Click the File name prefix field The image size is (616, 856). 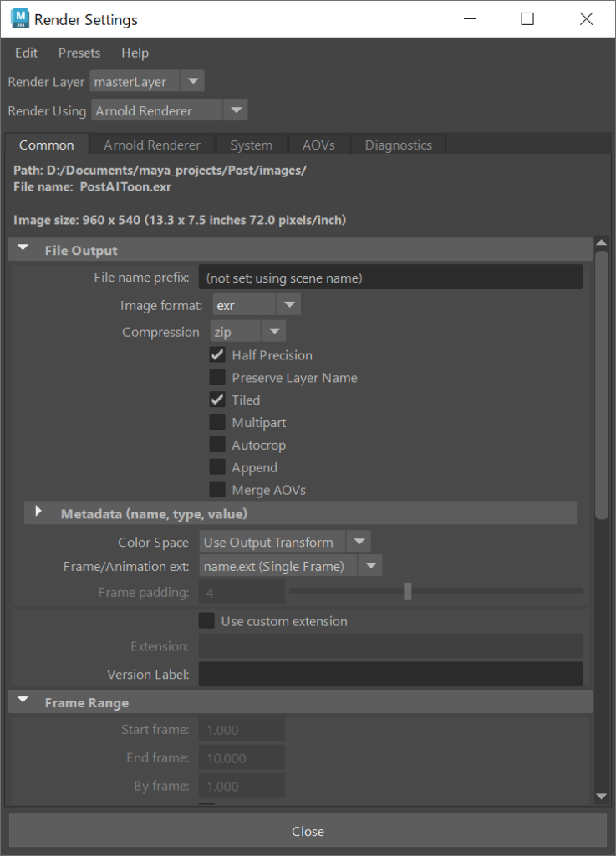tap(390, 278)
